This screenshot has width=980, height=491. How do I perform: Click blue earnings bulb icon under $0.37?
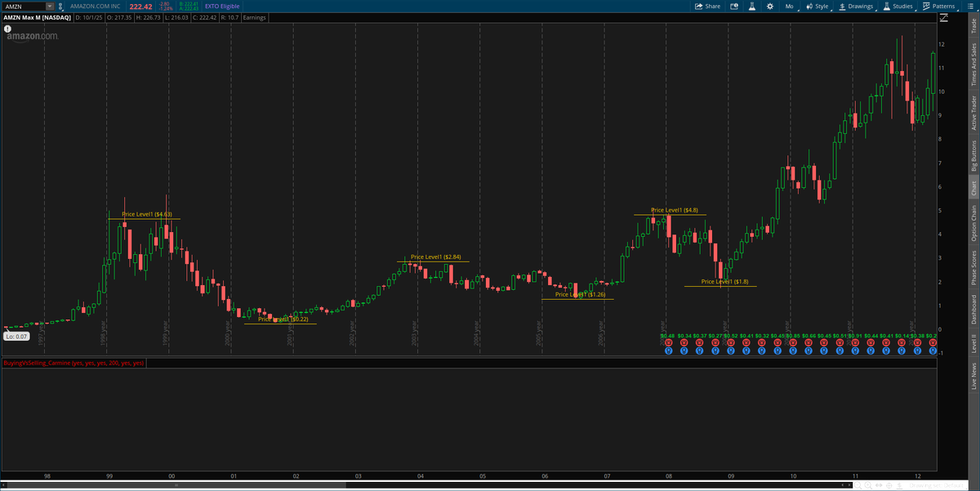click(x=700, y=351)
